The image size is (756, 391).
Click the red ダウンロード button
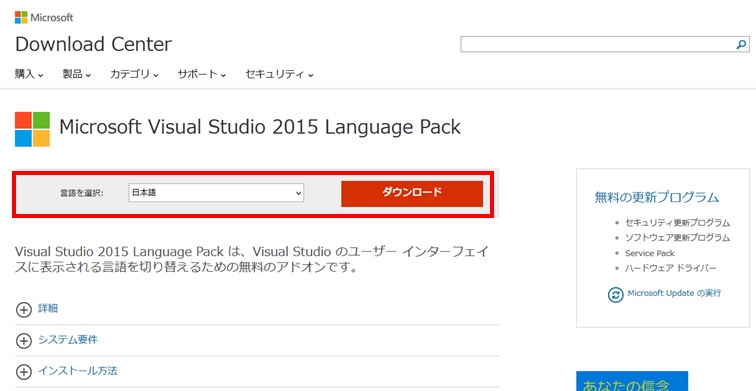[412, 193]
